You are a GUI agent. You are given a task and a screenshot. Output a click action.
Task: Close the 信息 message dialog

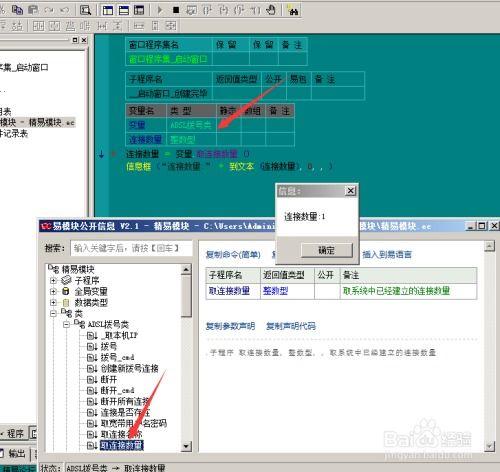point(350,191)
